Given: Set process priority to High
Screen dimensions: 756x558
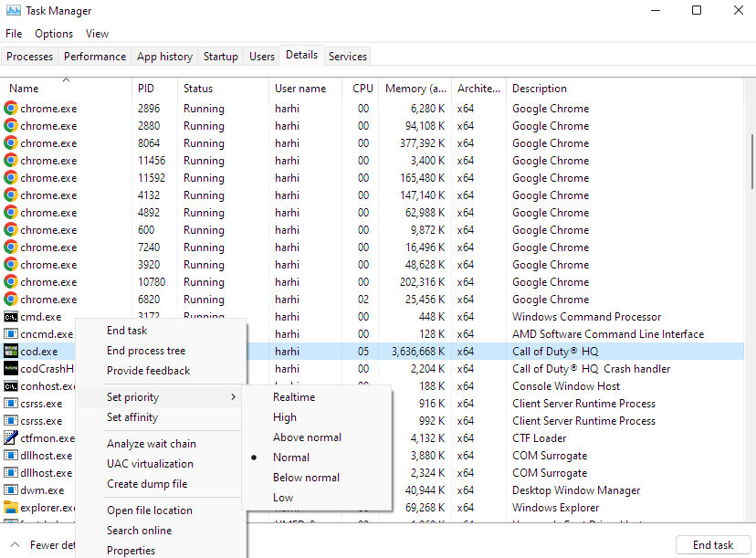Looking at the screenshot, I should [x=317, y=417].
